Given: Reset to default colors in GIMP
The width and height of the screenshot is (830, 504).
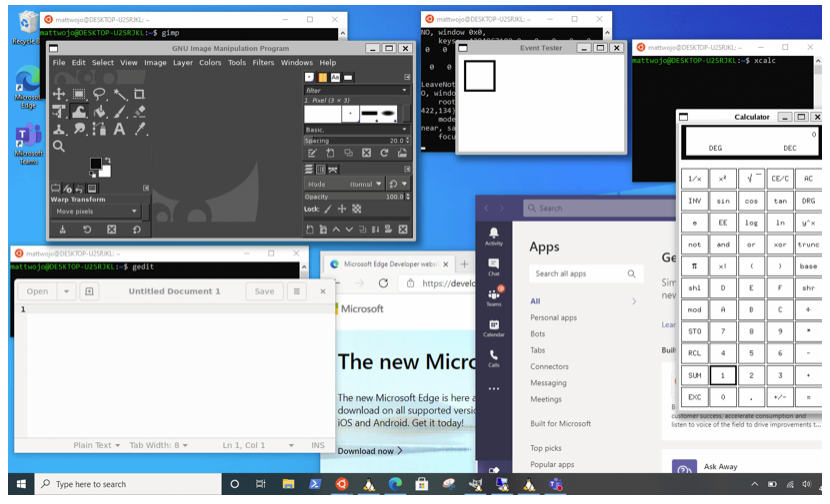Looking at the screenshot, I should pyautogui.click(x=93, y=174).
